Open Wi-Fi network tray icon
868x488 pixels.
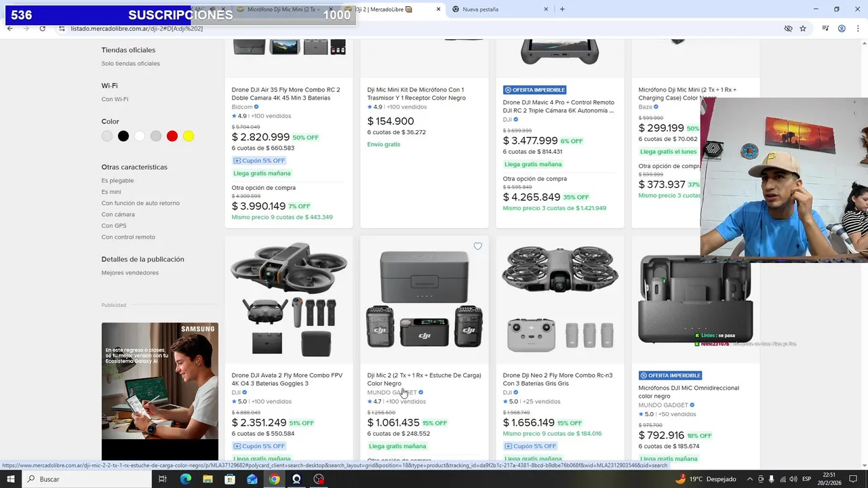(783, 479)
